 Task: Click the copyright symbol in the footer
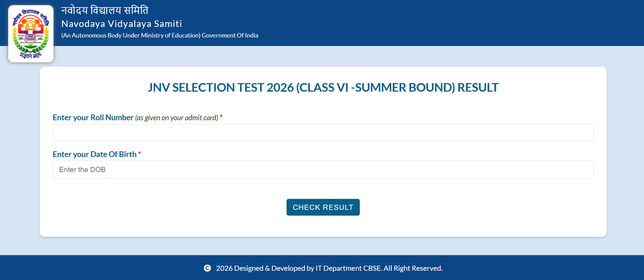207,268
